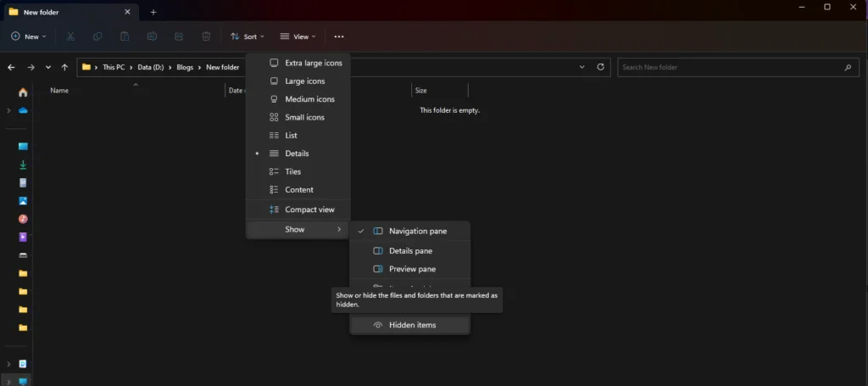Open OneDrive cloud icon in sidebar
Viewport: 868px width, 386px height.
point(23,111)
